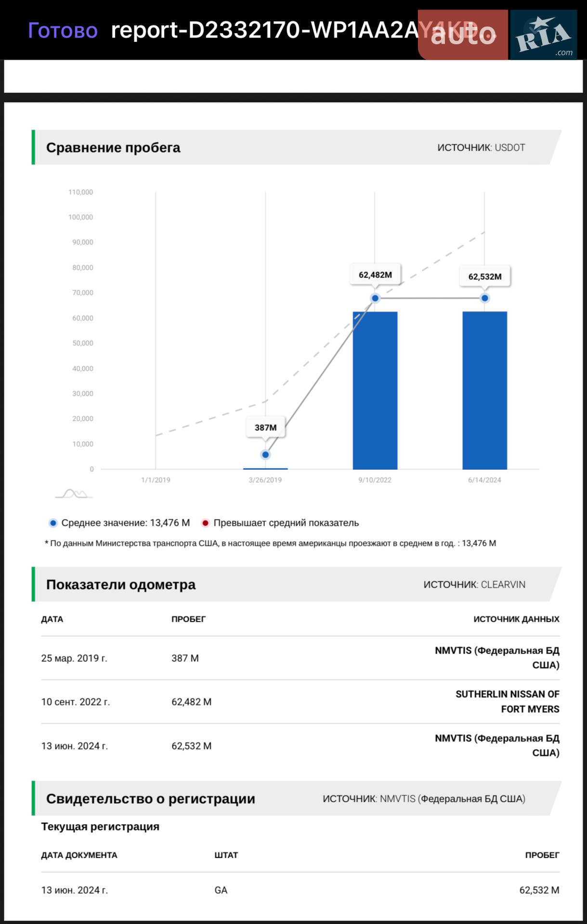Viewport: 587px width, 924px height.
Task: Click the 387M data point marker
Action: (265, 454)
